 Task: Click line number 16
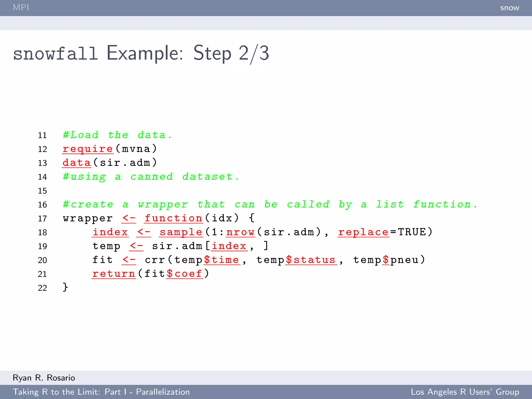[43, 205]
